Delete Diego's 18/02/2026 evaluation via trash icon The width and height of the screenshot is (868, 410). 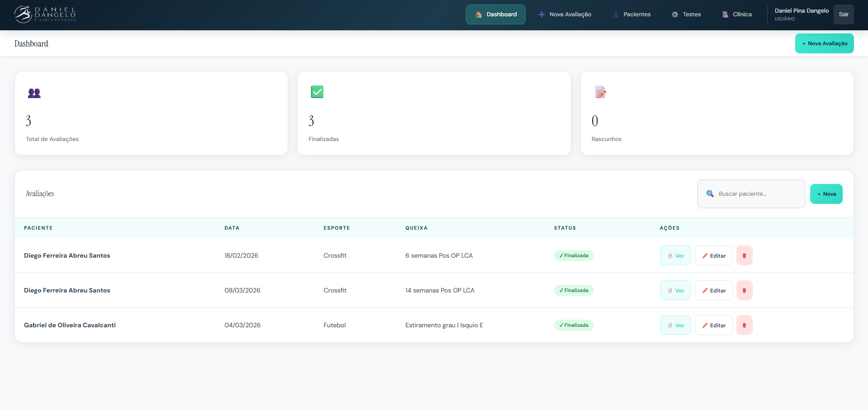click(744, 255)
